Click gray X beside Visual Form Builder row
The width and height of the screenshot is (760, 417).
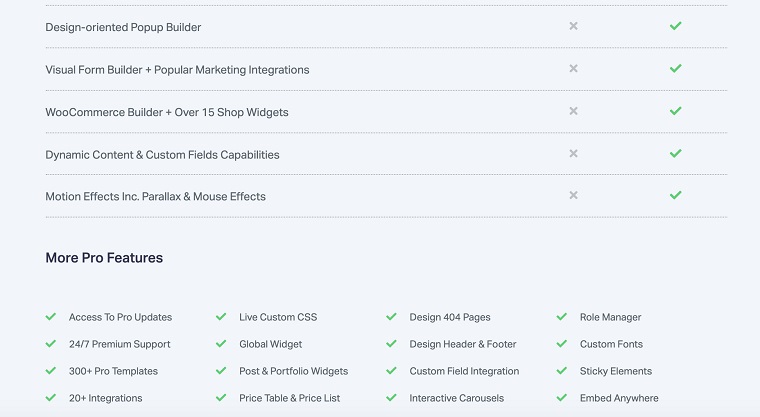point(573,69)
